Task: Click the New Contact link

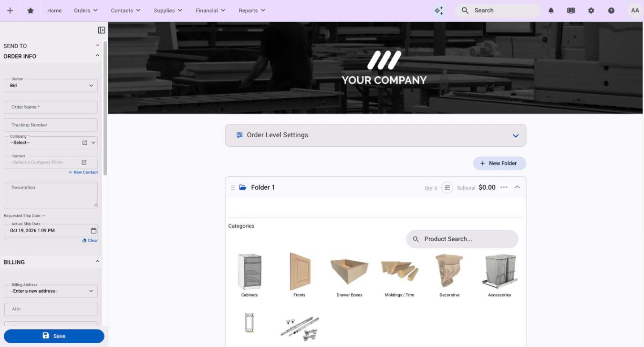Action: [83, 173]
